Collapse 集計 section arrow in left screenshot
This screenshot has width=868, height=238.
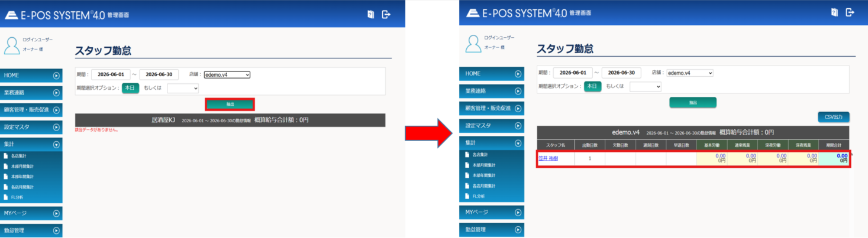(56, 144)
